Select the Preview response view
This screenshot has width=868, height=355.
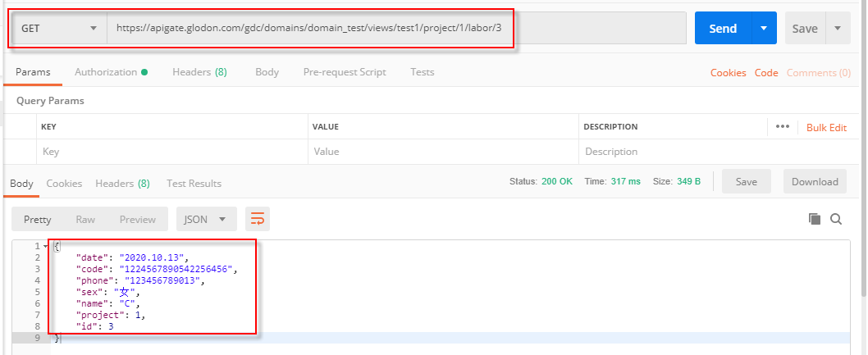(137, 219)
